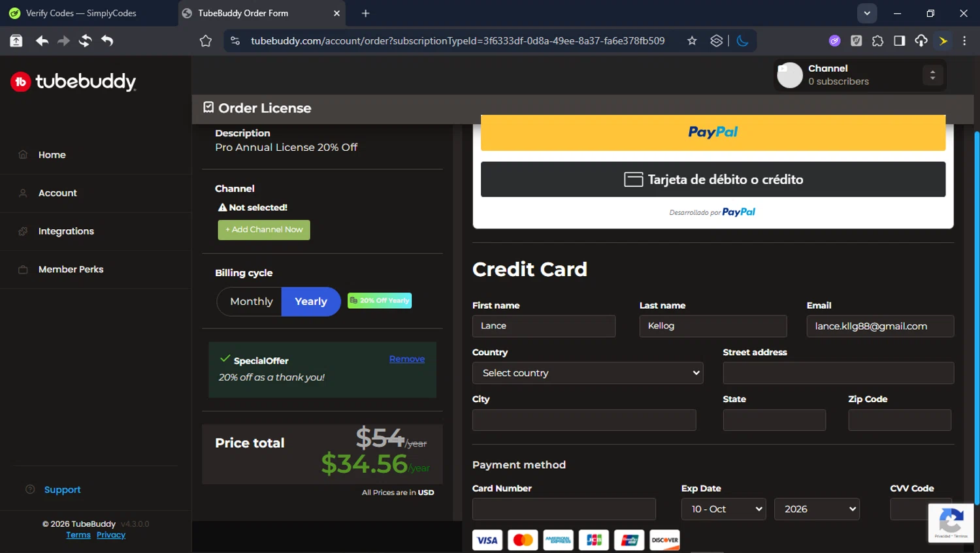Click the Support link
Viewport: 980px width, 553px height.
pyautogui.click(x=62, y=490)
